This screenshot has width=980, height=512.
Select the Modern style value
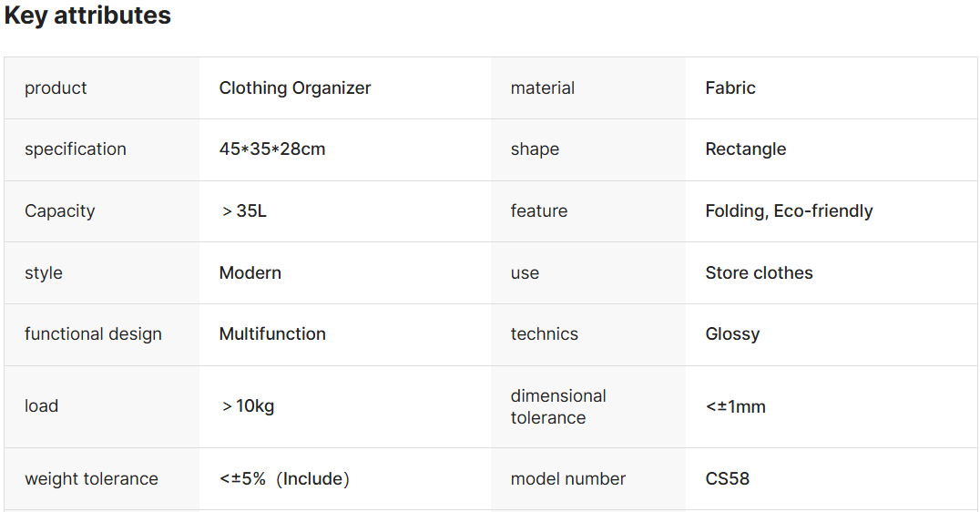pos(250,273)
